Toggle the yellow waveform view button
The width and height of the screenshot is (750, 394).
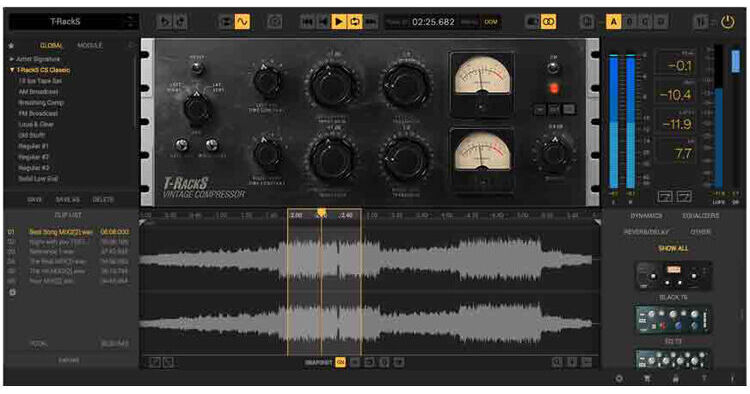point(242,22)
